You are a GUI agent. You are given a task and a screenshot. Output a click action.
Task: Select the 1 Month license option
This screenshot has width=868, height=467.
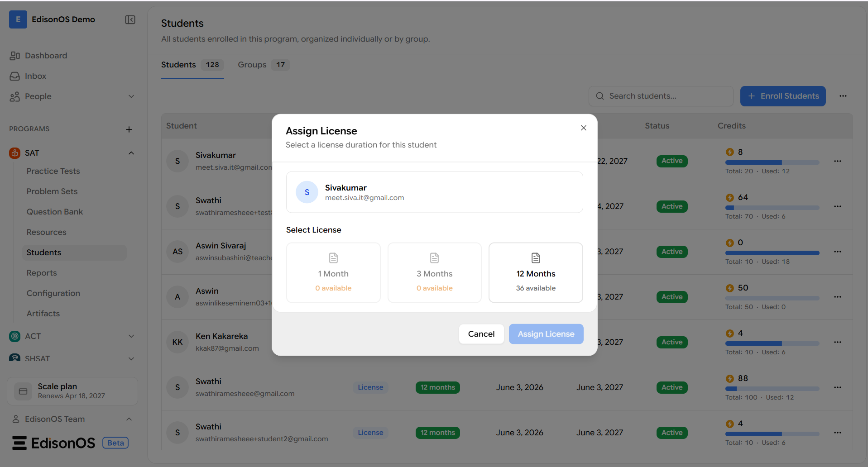(x=333, y=272)
